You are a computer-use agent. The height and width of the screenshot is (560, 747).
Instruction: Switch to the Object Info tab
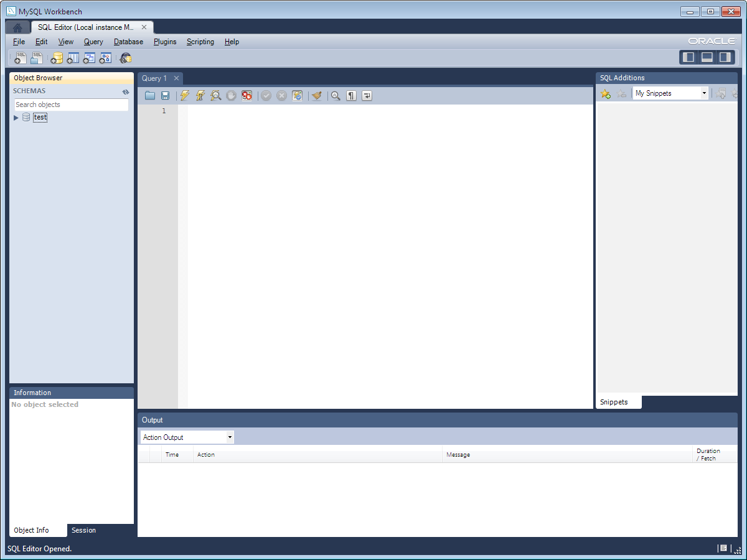[38, 530]
